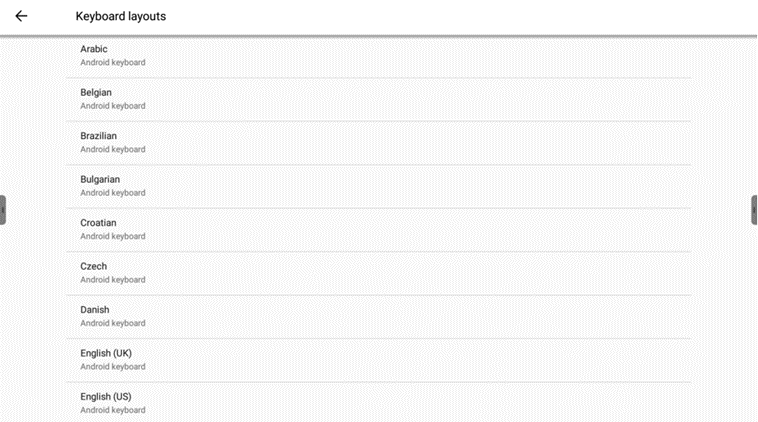
Task: Click Android keyboard subtitle under Czech
Action: coord(112,280)
